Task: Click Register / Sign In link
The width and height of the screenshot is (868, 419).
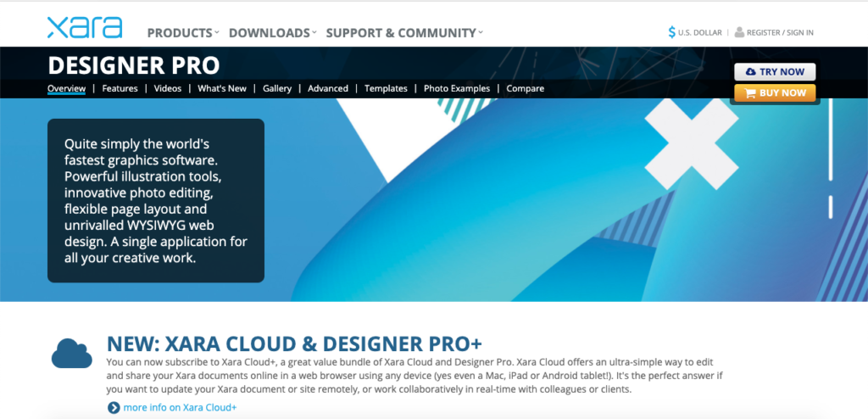Action: [x=780, y=33]
